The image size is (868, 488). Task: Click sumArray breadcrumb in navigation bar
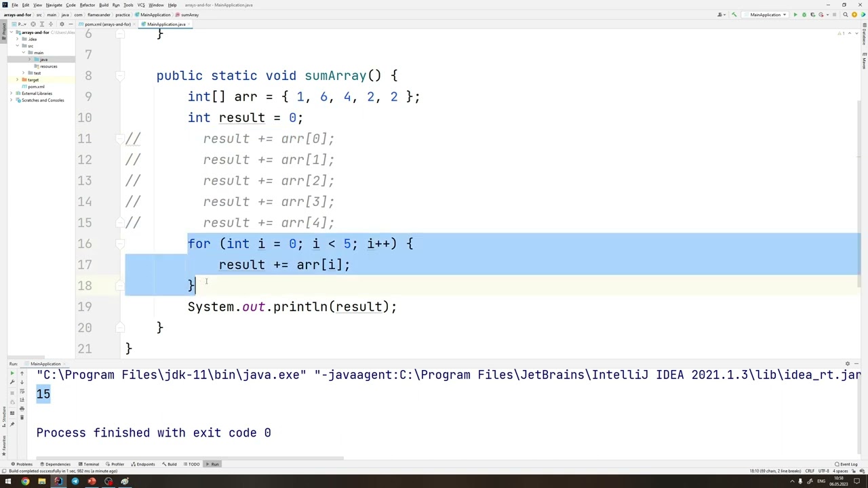click(187, 15)
